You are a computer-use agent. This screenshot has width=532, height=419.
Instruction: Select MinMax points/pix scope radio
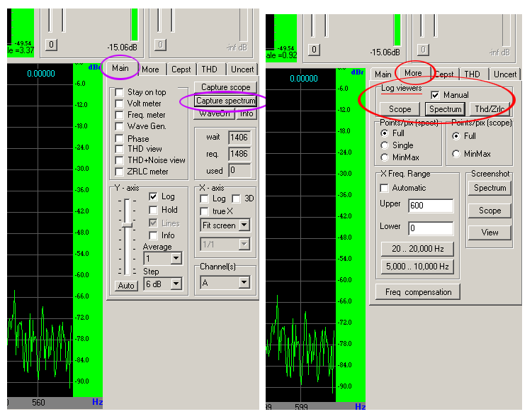pos(456,154)
